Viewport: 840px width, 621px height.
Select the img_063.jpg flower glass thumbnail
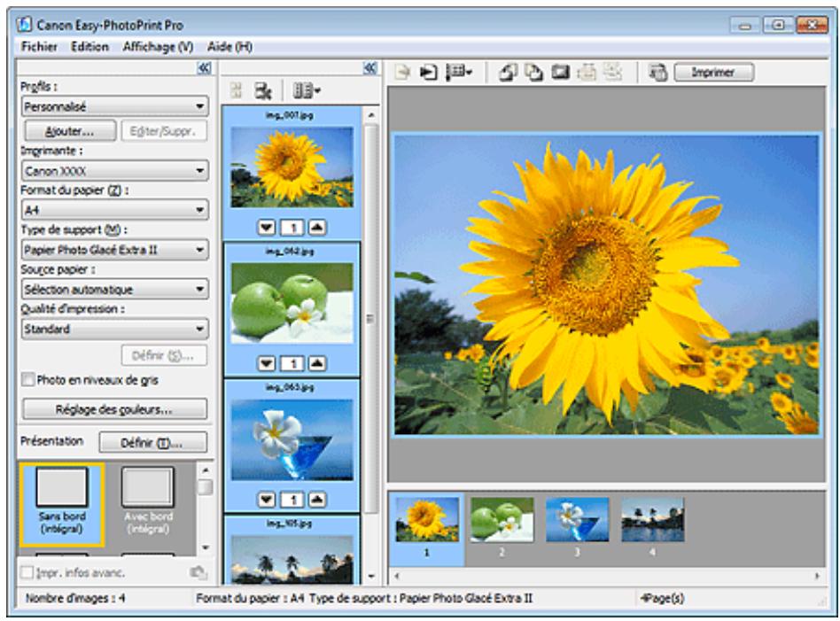click(x=292, y=439)
